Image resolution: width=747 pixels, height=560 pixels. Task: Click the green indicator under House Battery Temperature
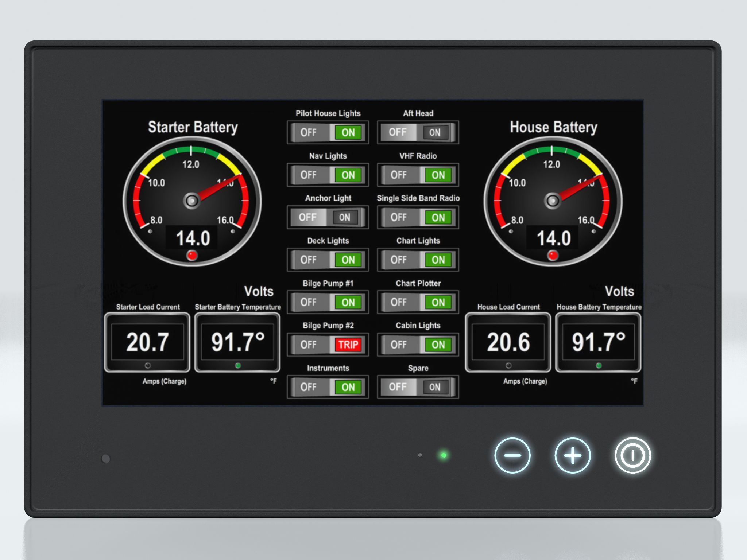point(599,365)
